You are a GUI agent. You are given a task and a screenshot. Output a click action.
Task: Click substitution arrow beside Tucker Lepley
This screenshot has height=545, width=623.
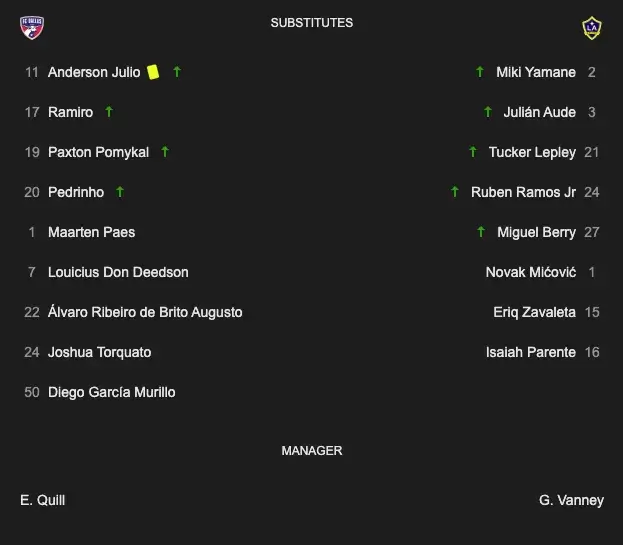pyautogui.click(x=473, y=152)
